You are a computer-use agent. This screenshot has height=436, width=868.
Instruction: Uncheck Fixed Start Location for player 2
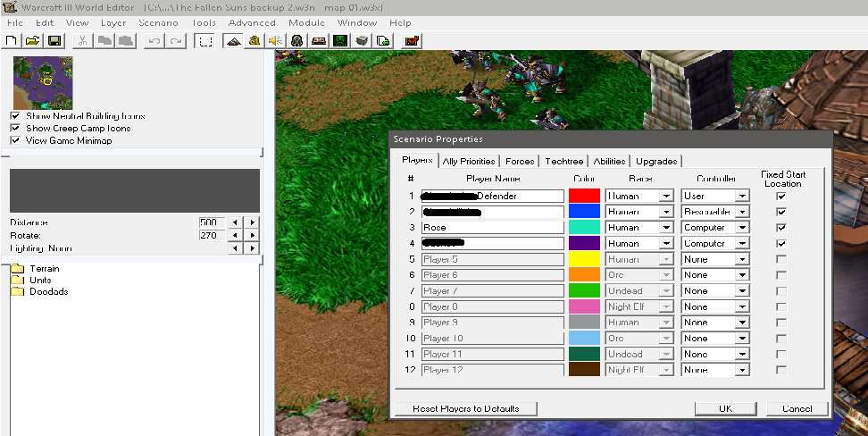pos(781,212)
